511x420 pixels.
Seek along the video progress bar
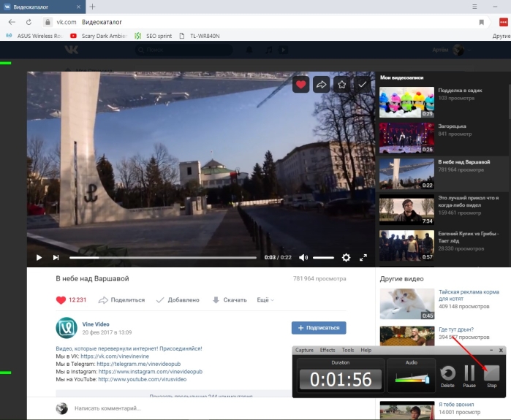(163, 258)
